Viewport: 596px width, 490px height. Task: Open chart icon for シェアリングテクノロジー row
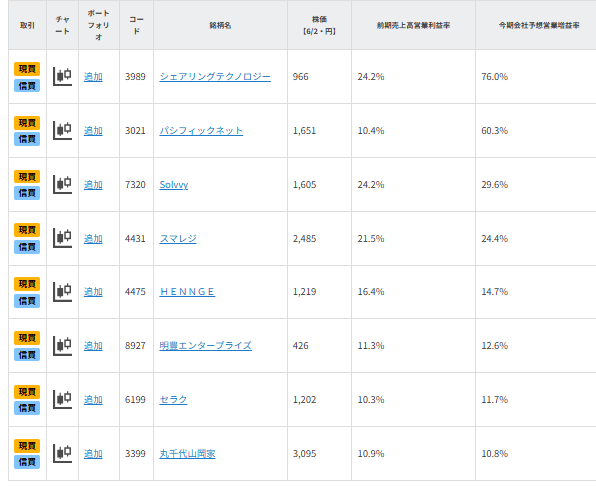62,76
